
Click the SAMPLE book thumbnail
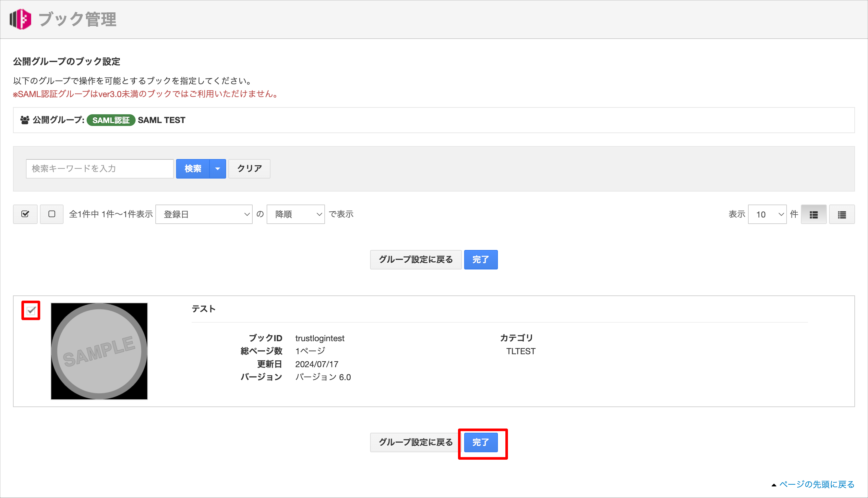pyautogui.click(x=99, y=351)
